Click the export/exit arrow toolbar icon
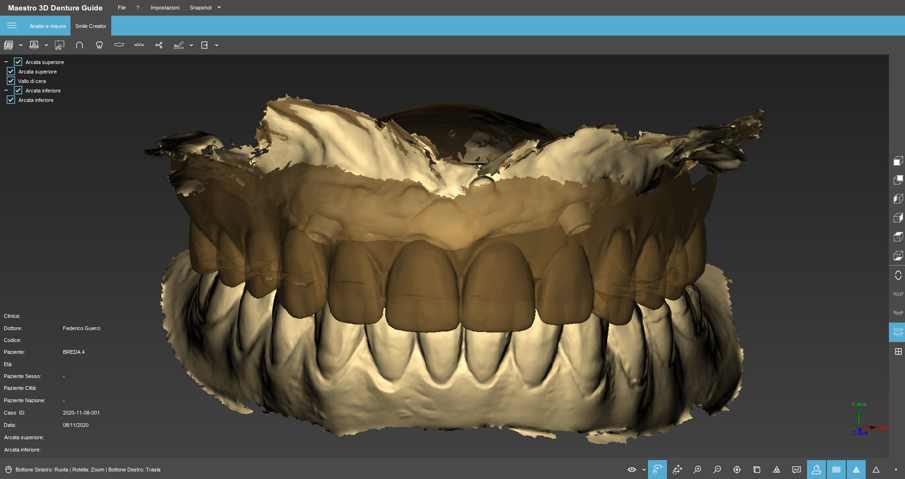905x479 pixels. pos(204,45)
